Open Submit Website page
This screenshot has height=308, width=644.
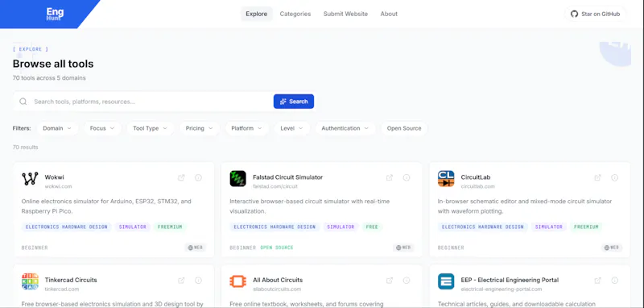coord(345,14)
